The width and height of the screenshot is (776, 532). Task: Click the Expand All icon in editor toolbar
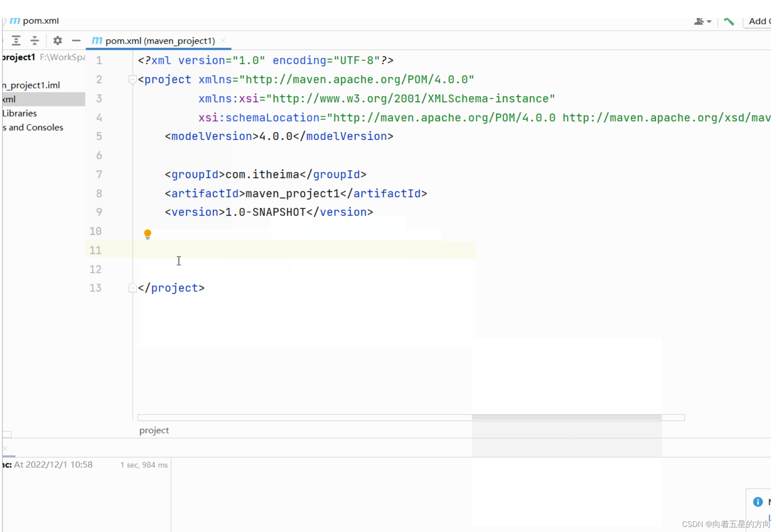pos(16,40)
